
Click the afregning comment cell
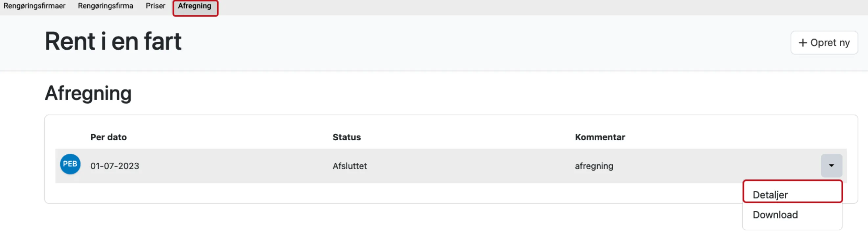pyautogui.click(x=594, y=166)
